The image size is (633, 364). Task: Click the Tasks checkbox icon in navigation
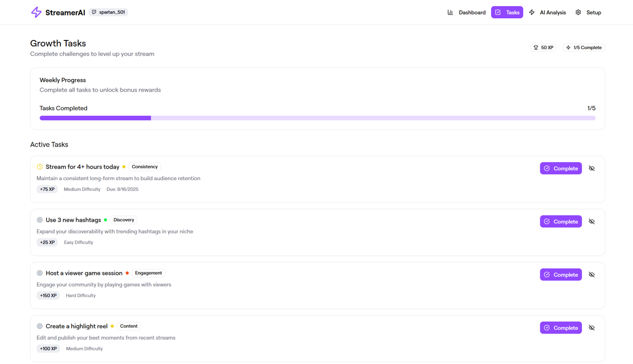click(x=498, y=12)
